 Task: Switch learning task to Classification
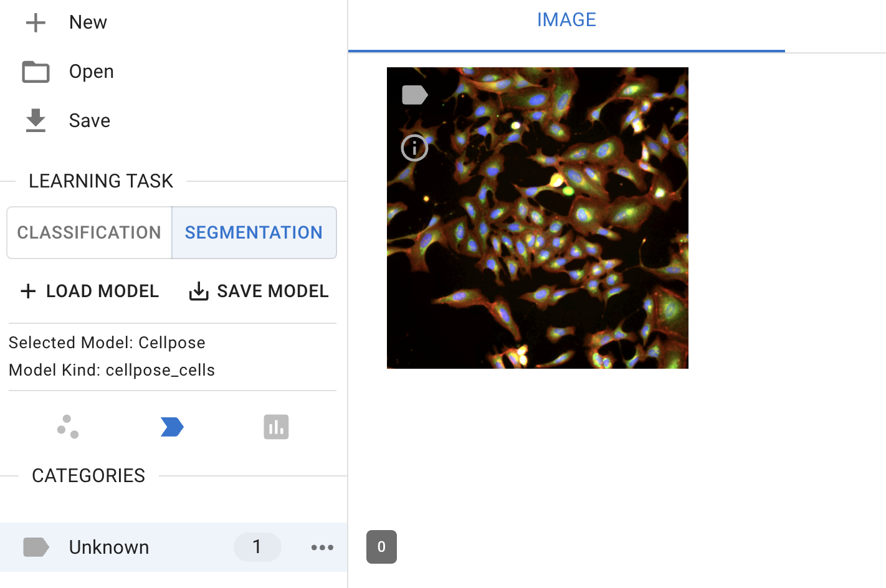coord(89,232)
